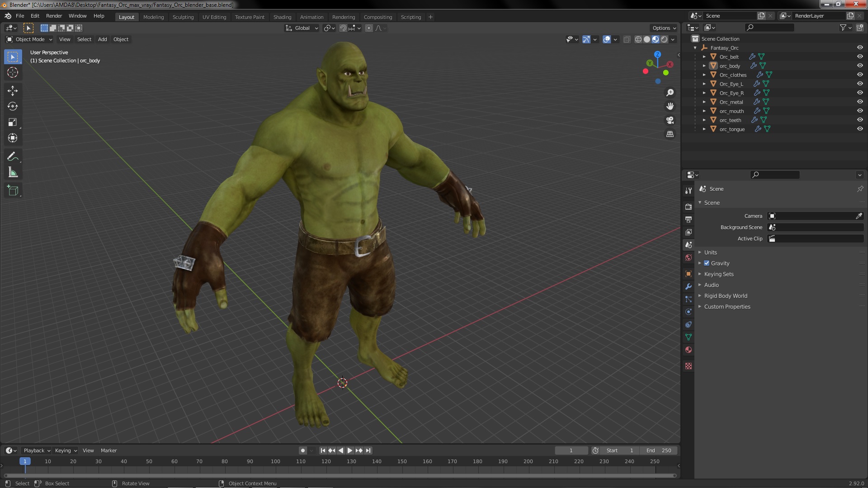Viewport: 868px width, 488px height.
Task: Expand the Orc_belt tree item
Action: point(704,57)
